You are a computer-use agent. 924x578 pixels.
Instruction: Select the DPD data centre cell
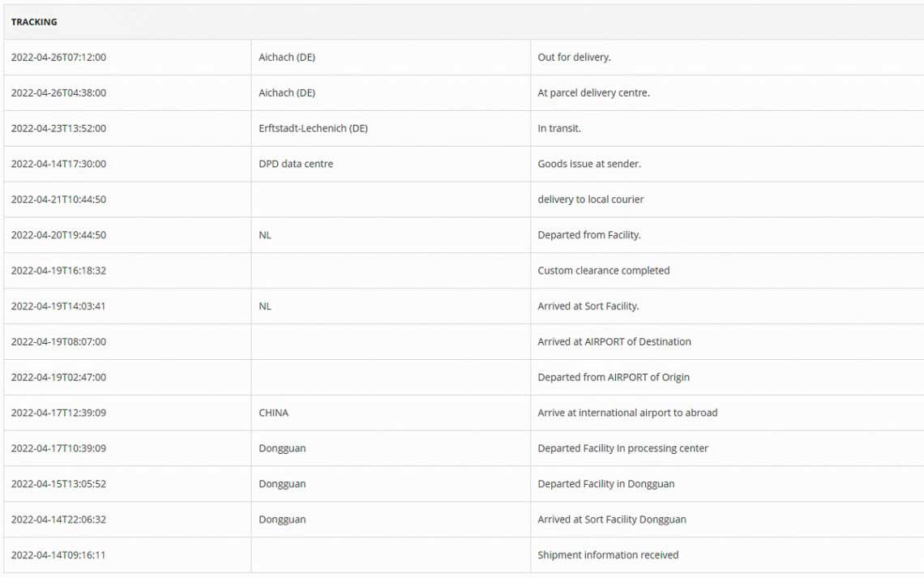click(x=296, y=164)
